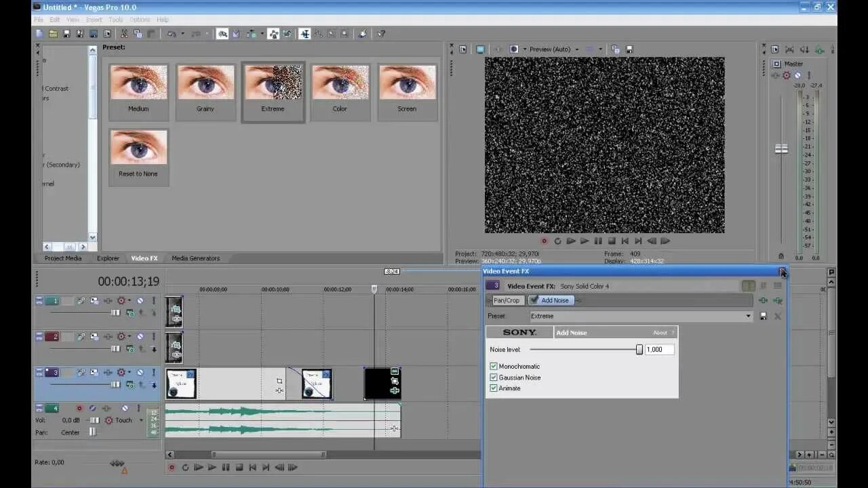Mute video track 1
868x488 pixels.
pos(140,301)
